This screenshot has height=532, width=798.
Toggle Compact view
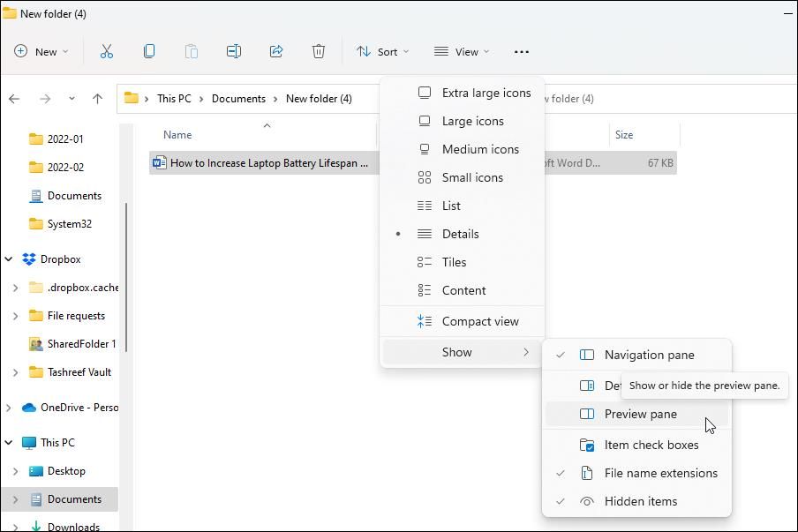(x=462, y=321)
